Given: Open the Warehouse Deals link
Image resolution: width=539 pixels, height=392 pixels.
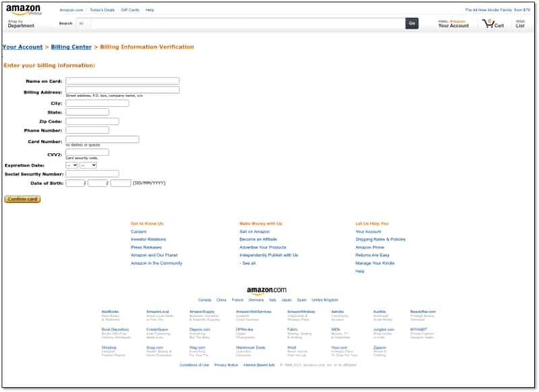Looking at the screenshot, I should pyautogui.click(x=250, y=348).
